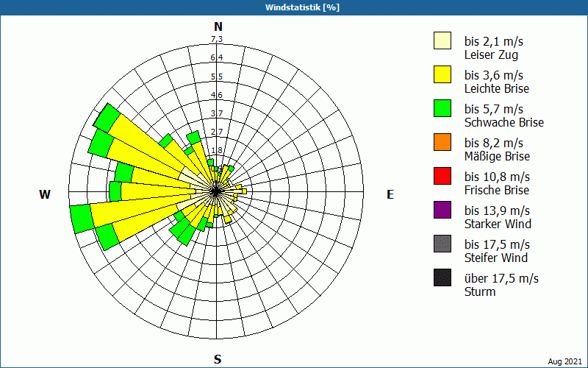
Task: Click the yellow Leichte Brise legend swatch
Action: click(x=442, y=74)
